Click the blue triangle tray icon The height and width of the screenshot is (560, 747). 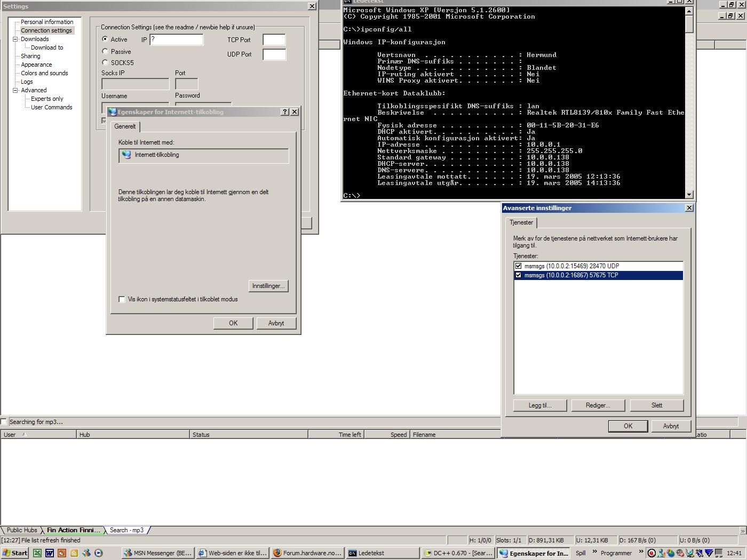click(x=709, y=553)
